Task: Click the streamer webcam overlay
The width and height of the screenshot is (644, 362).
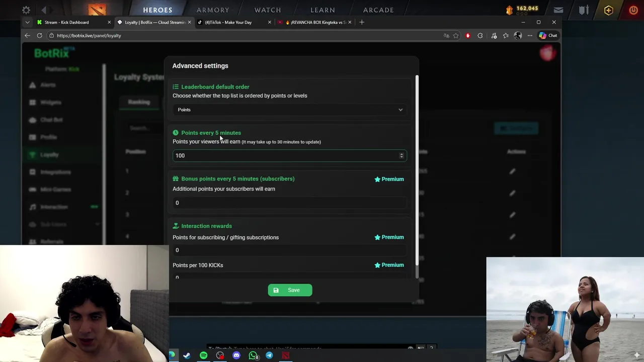Action: [85, 304]
